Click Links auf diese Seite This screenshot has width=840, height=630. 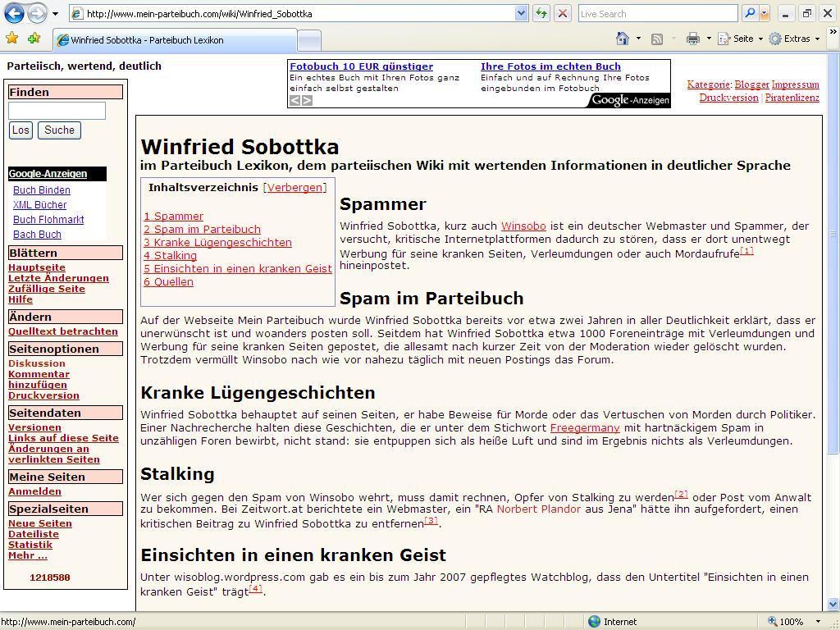click(64, 438)
